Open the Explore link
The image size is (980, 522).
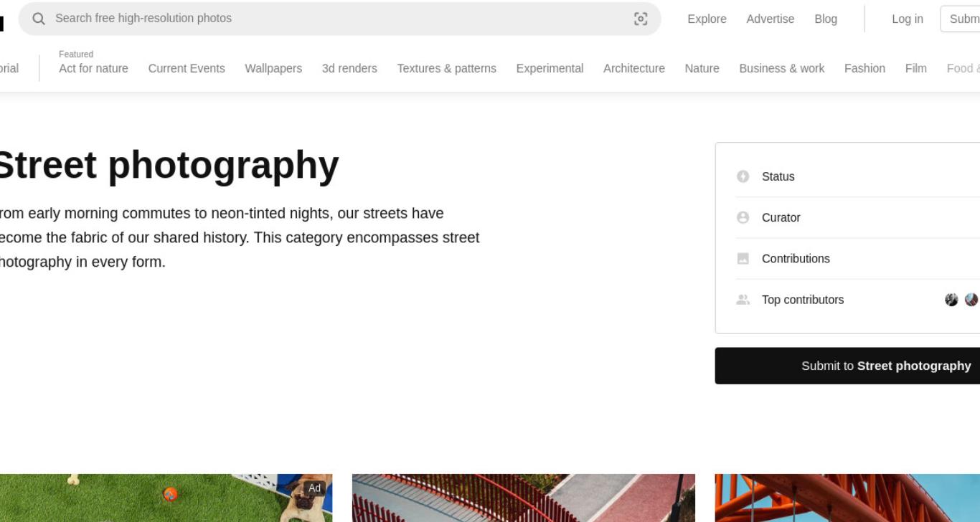pyautogui.click(x=707, y=19)
